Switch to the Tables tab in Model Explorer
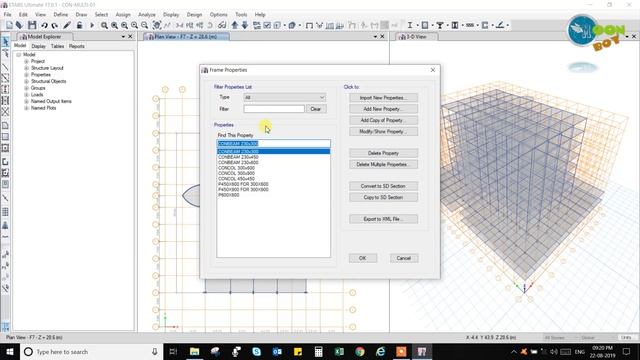This screenshot has height=360, width=640. [57, 46]
